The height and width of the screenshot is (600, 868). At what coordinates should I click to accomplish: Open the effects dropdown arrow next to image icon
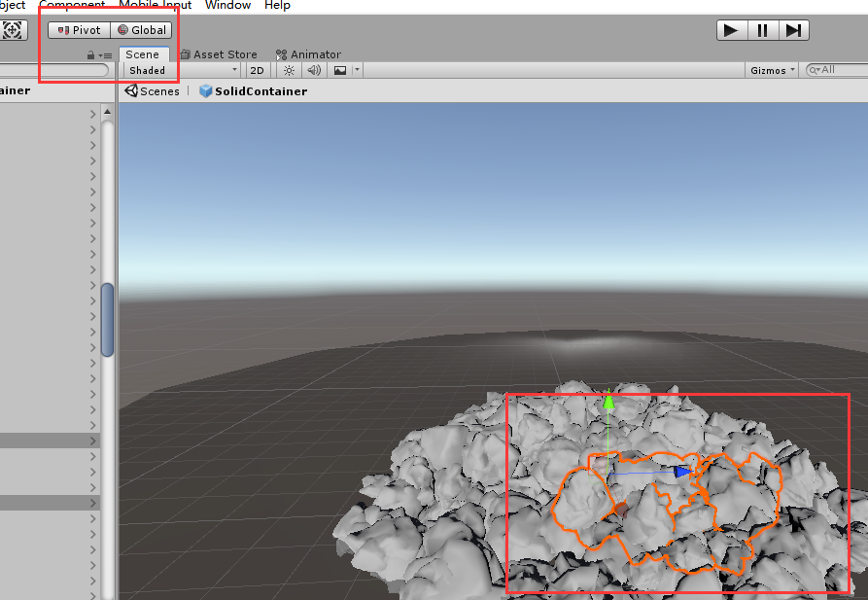tap(356, 70)
